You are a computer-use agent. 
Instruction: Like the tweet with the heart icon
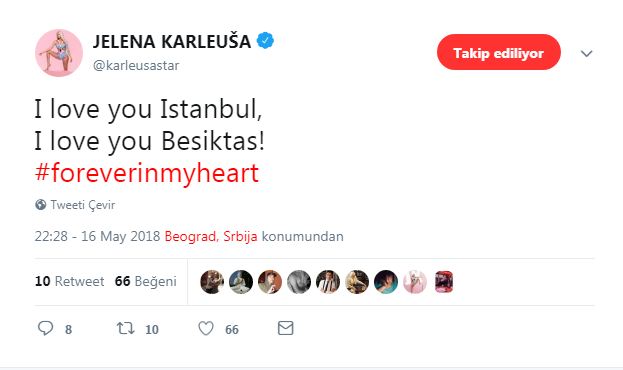click(206, 328)
